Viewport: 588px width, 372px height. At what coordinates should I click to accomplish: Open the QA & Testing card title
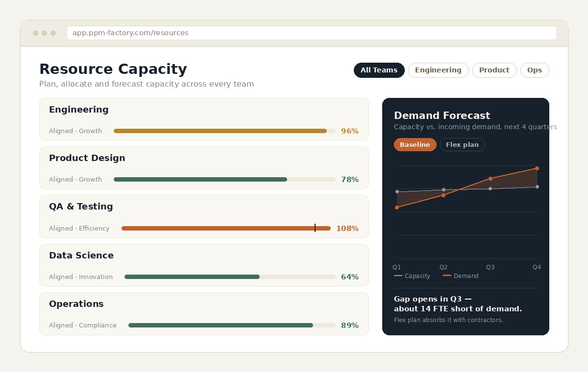pos(81,207)
